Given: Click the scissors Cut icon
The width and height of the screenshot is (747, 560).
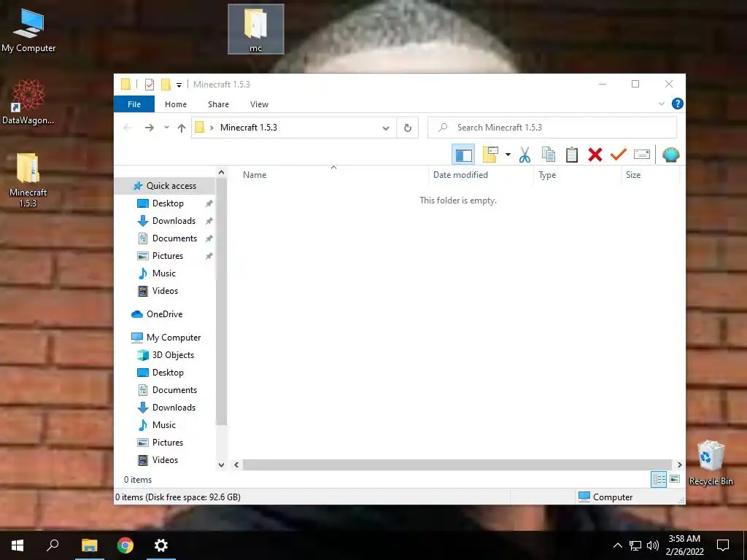Looking at the screenshot, I should [x=525, y=155].
